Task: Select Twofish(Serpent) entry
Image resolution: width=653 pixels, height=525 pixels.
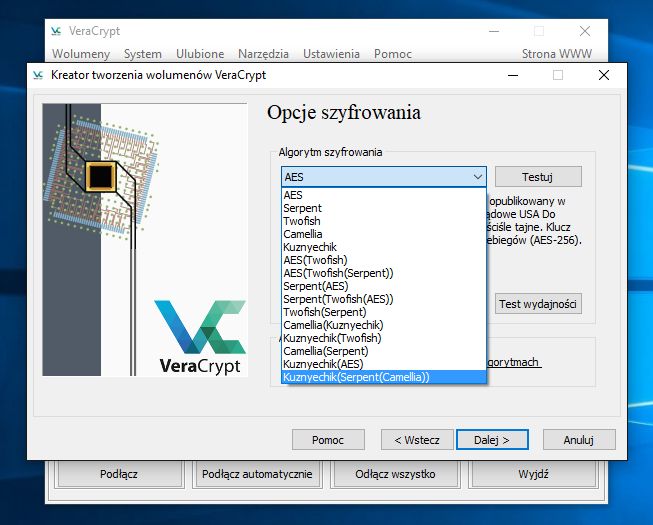Action: click(384, 312)
